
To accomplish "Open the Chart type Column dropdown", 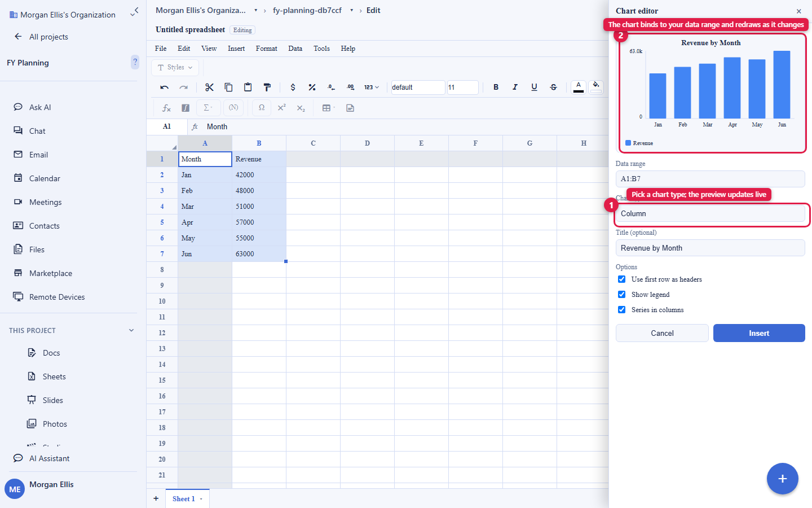I will click(x=710, y=213).
